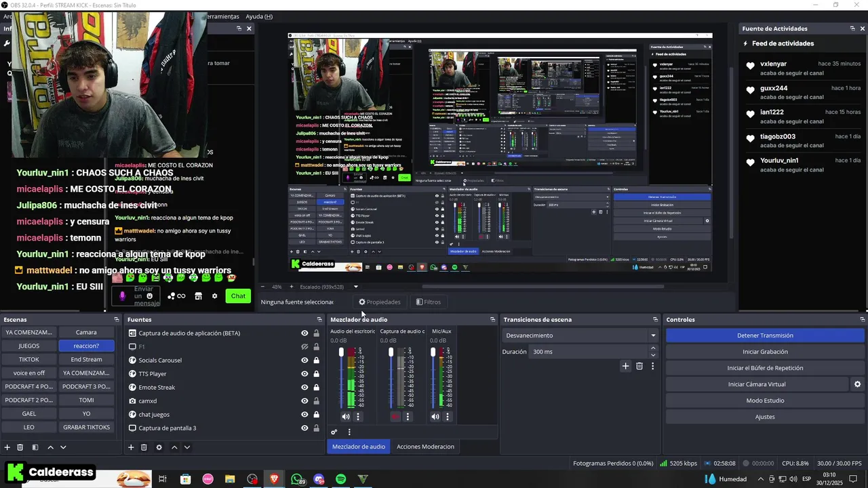This screenshot has height=488, width=868.
Task: Open WhatsApp from the Windows taskbar
Action: click(x=297, y=479)
